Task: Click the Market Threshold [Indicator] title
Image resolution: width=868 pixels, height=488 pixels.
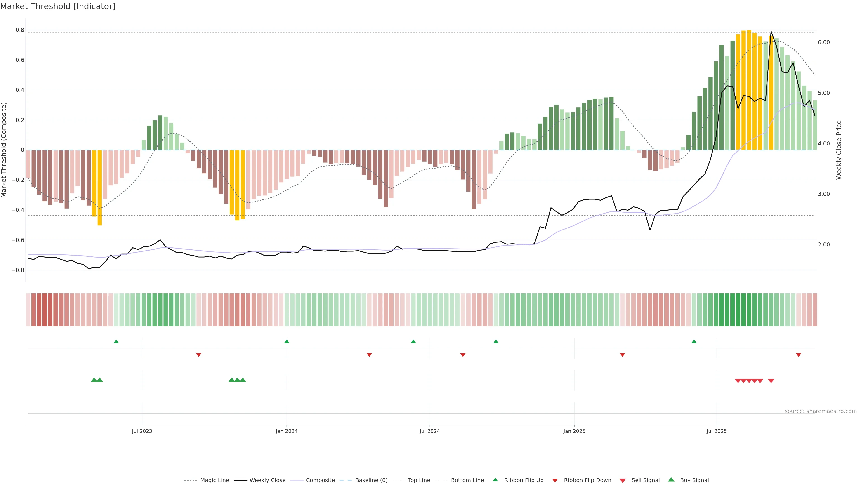Action: [58, 6]
